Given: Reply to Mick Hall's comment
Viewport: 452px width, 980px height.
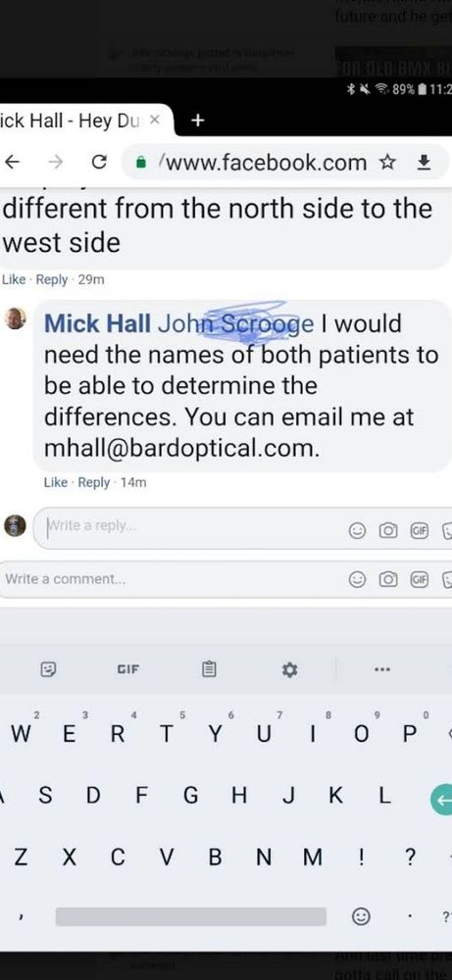Looking at the screenshot, I should coord(94,482).
